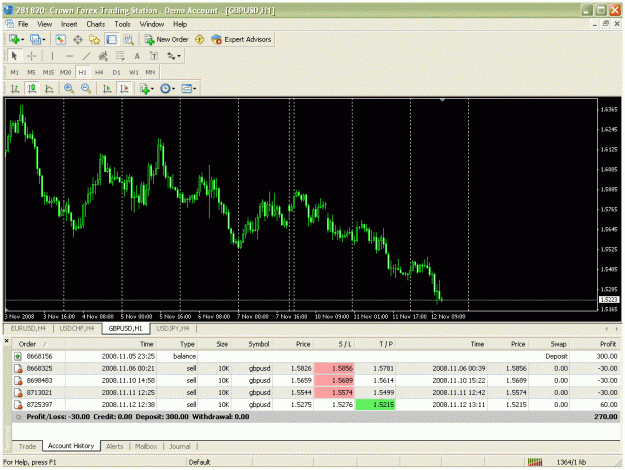Click the zoom out magnifier icon

pyautogui.click(x=86, y=88)
